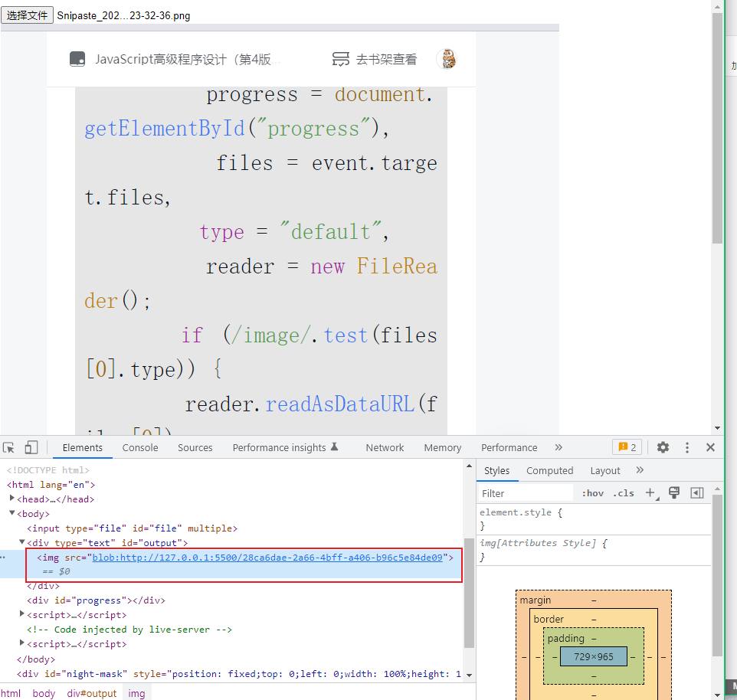This screenshot has width=737, height=700.
Task: Click the bookshelf icon near 去书架查看
Action: pos(341,59)
